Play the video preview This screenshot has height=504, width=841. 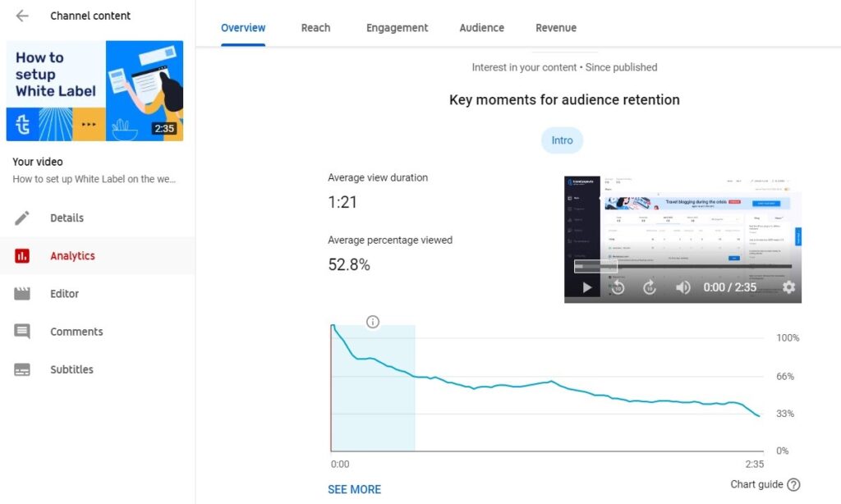click(x=586, y=287)
